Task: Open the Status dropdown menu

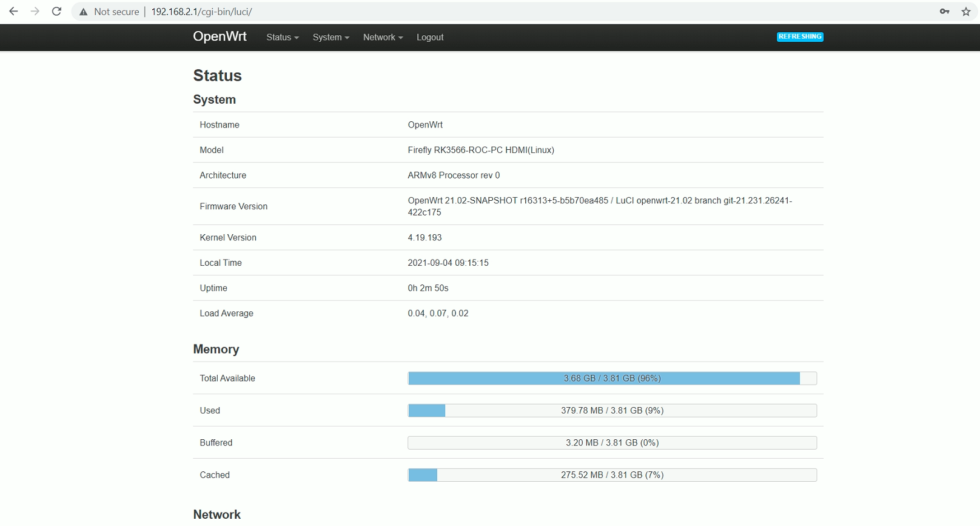Action: tap(282, 38)
